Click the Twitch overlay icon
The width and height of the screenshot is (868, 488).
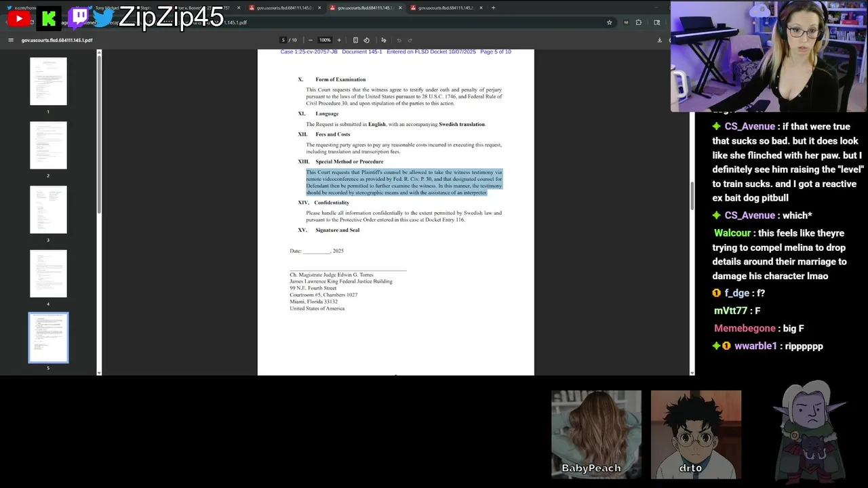coord(79,18)
